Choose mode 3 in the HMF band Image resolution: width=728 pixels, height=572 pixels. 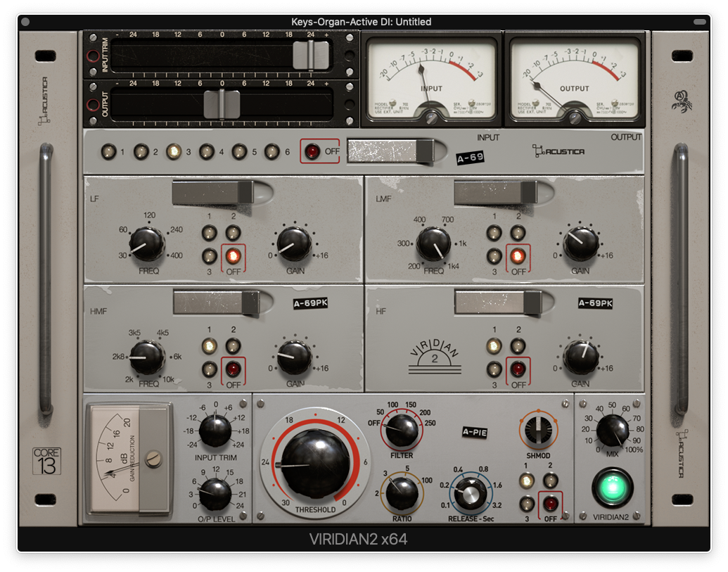(x=210, y=369)
